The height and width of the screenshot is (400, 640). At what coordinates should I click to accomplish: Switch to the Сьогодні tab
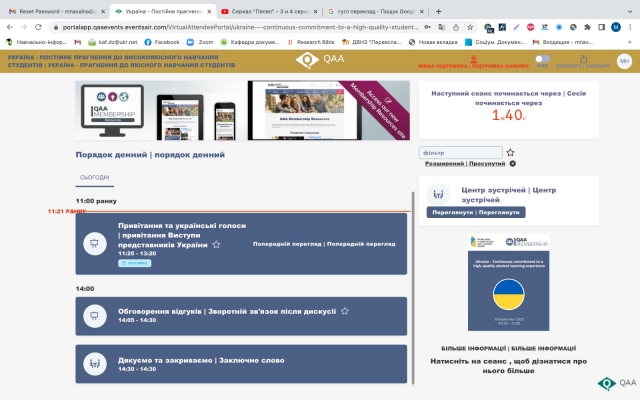tap(95, 177)
